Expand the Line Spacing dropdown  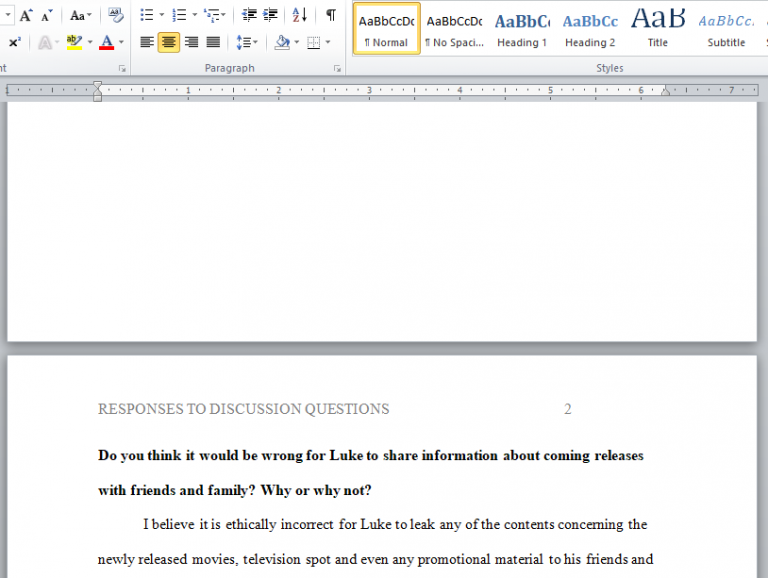coord(246,43)
